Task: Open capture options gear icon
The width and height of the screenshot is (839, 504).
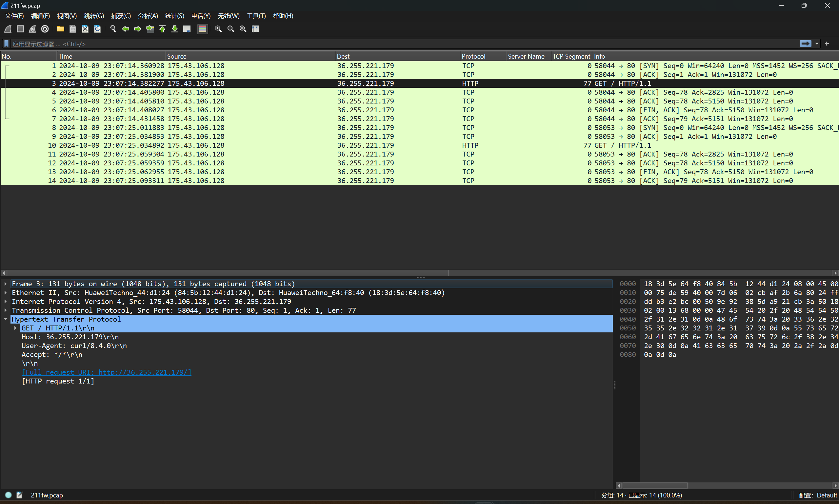Action: [x=45, y=29]
